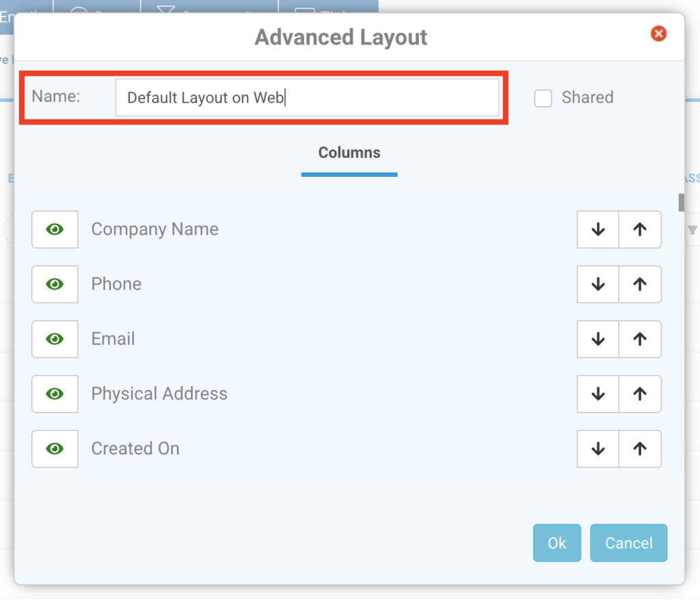Image resolution: width=700 pixels, height=600 pixels.
Task: Click the columns list scrollbar
Action: pos(682,202)
